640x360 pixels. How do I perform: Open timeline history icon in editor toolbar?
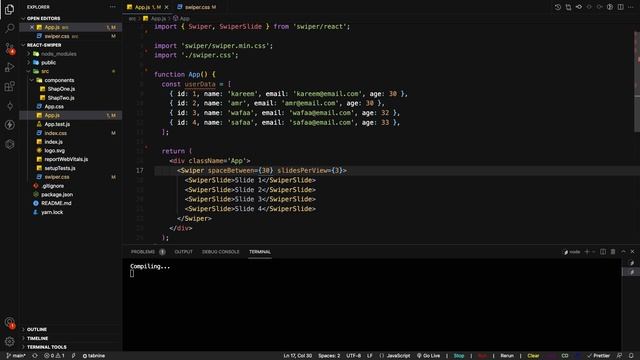558,7
